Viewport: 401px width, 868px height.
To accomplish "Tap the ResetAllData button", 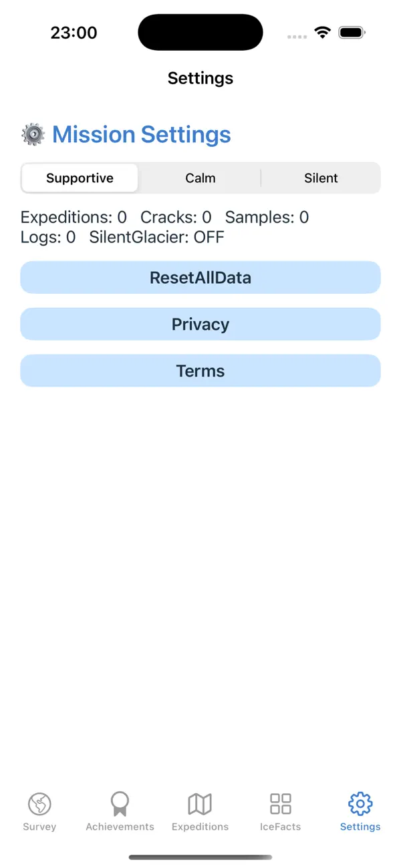I will 200,278.
